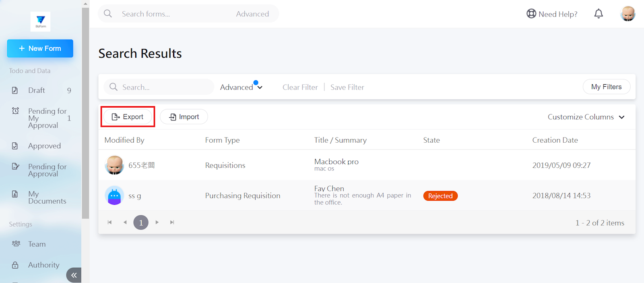Image resolution: width=644 pixels, height=283 pixels.
Task: Click the previous page arrow
Action: pos(125,223)
